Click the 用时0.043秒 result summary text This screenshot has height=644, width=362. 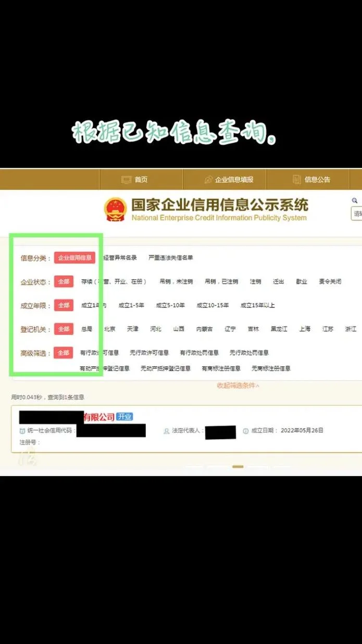(x=48, y=397)
